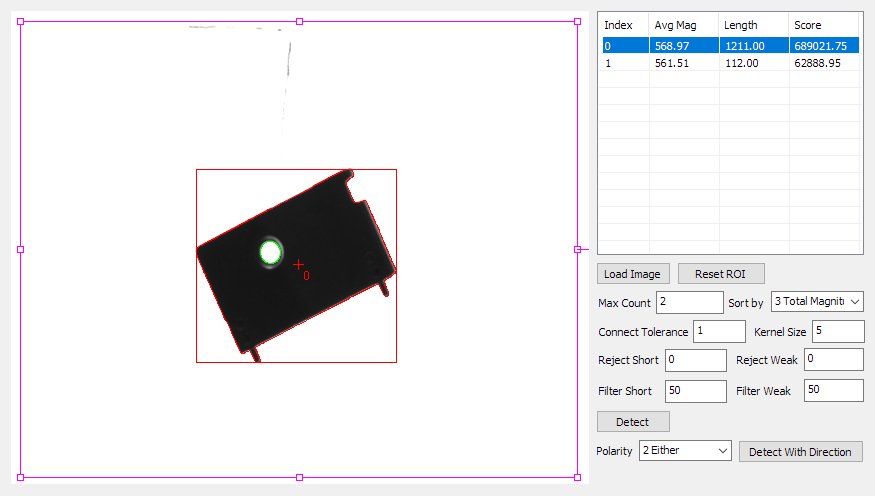Viewport: 875px width, 496px height.
Task: Click the top-left ROI corner handle
Action: (21, 22)
